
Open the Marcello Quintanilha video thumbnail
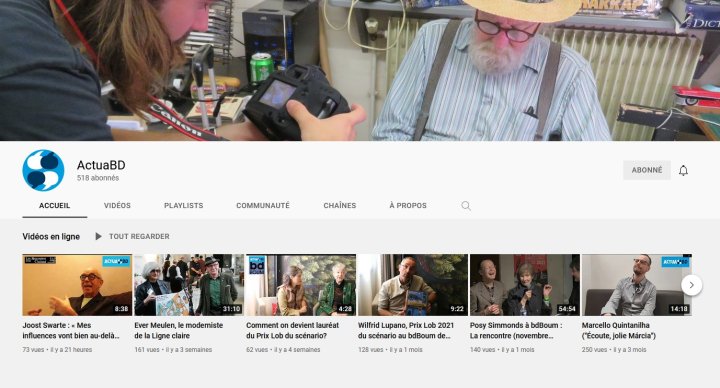[636, 285]
